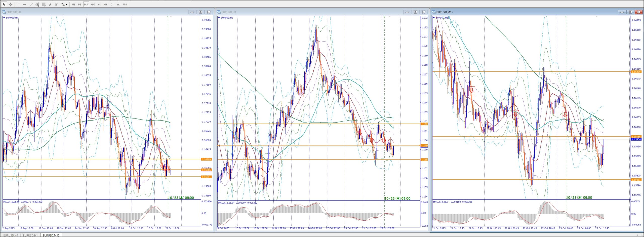Open the arrows objects dropdown

point(66,5)
